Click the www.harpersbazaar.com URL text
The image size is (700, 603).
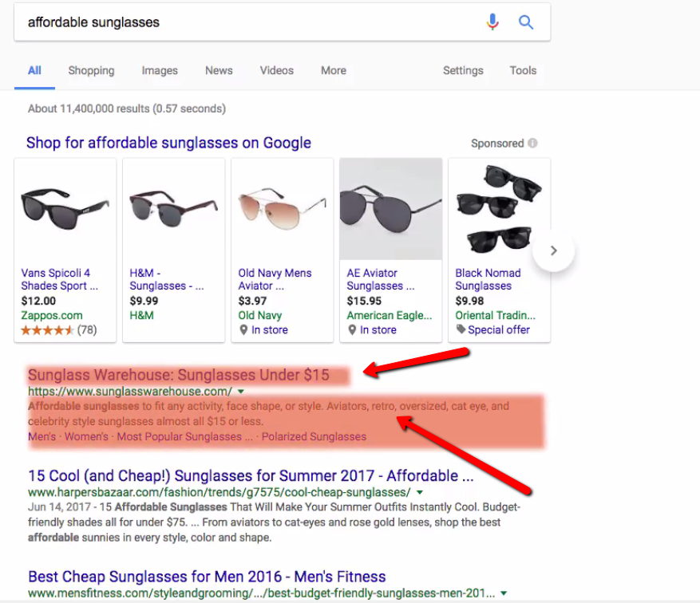coord(219,492)
